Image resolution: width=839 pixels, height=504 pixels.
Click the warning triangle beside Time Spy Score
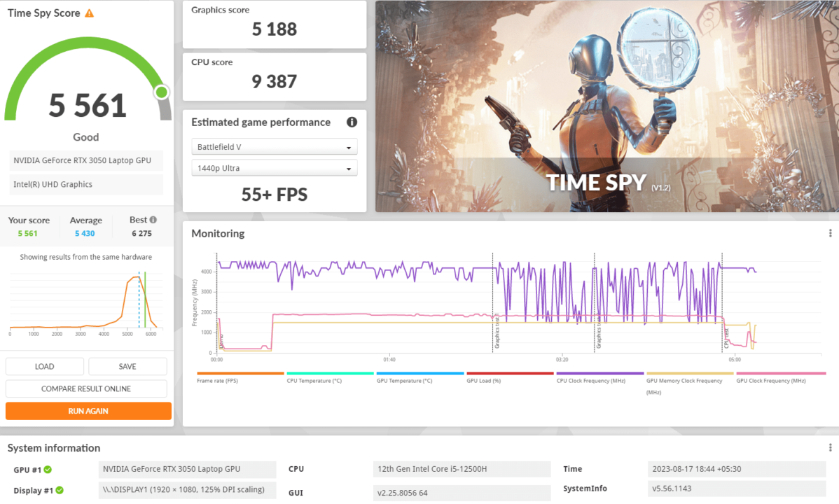tap(90, 13)
